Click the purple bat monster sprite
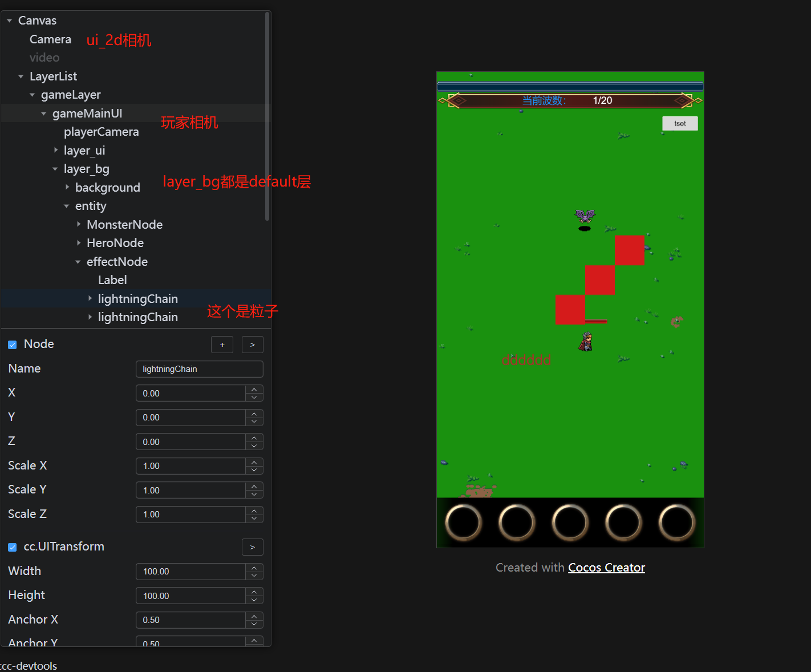The width and height of the screenshot is (811, 672). (585, 216)
